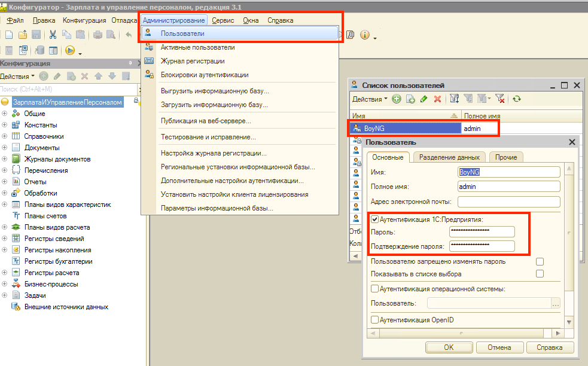
Task: Click the Disable filter funnel icon
Action: [500, 99]
